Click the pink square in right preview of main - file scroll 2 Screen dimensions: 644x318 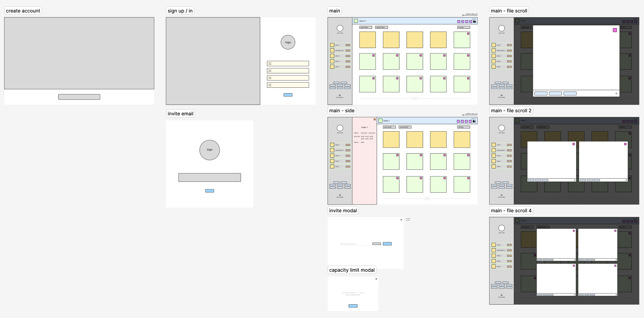click(625, 144)
